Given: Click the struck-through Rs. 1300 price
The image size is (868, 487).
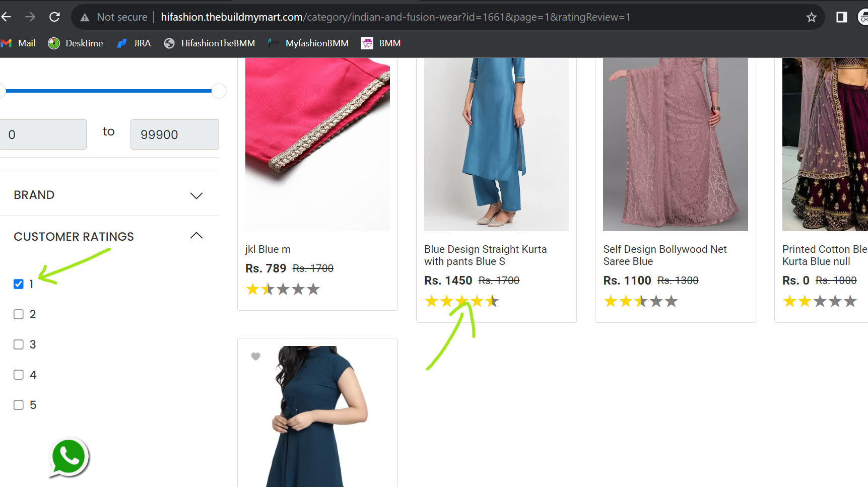Looking at the screenshot, I should (678, 281).
